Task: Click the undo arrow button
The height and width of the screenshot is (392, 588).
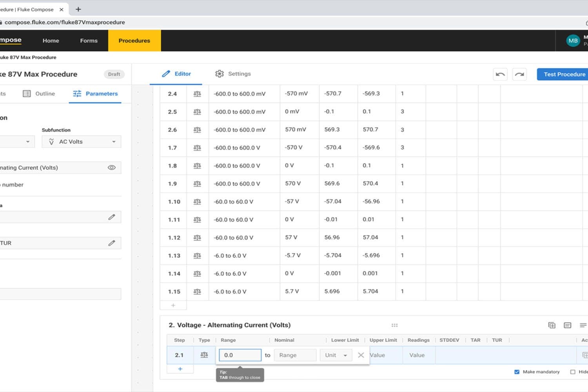Action: pyautogui.click(x=500, y=74)
